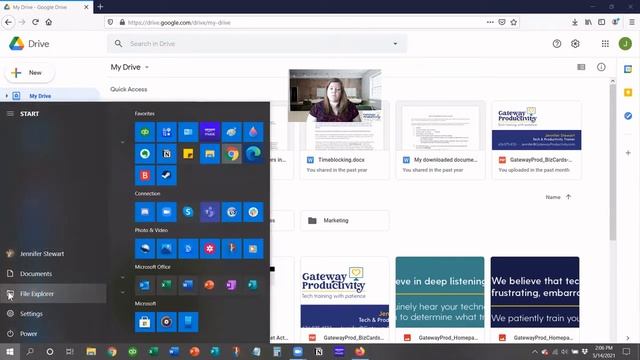Viewport: 640px width, 360px height.
Task: Open the notification center icon
Action: coord(626,351)
